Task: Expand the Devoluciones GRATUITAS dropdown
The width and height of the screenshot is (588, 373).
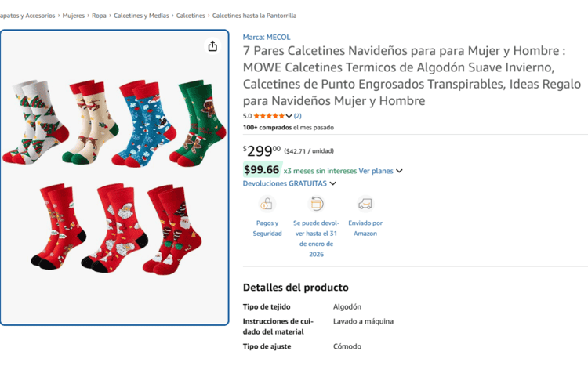Action: point(332,183)
